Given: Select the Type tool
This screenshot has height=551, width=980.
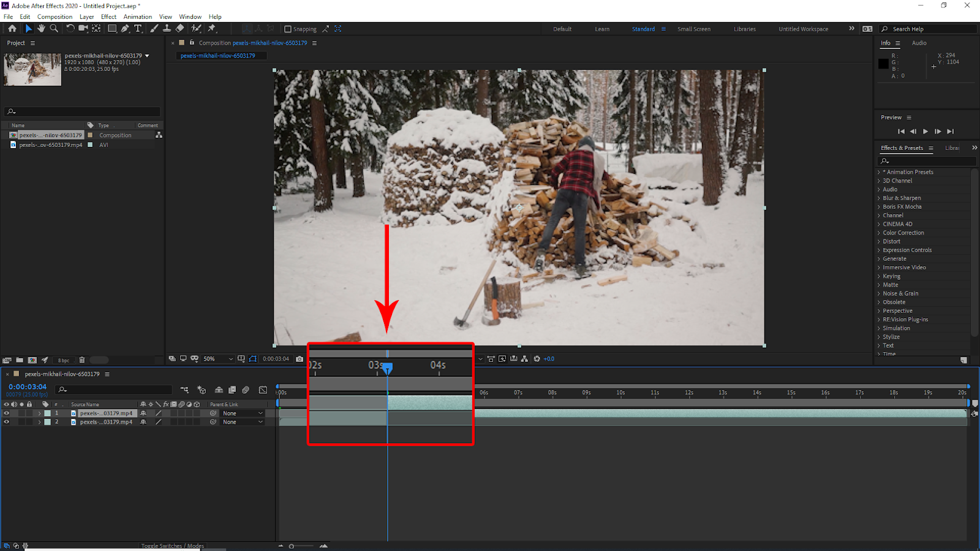Looking at the screenshot, I should point(138,29).
